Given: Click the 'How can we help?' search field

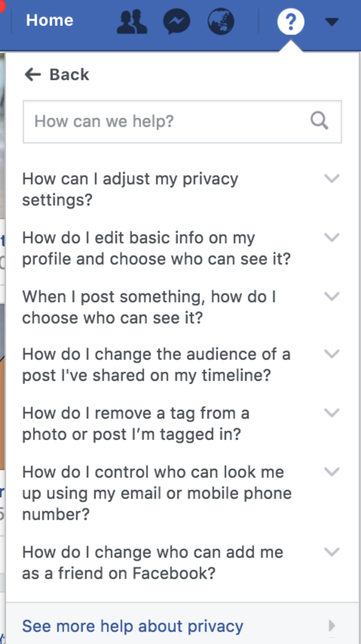Looking at the screenshot, I should coord(166,121).
